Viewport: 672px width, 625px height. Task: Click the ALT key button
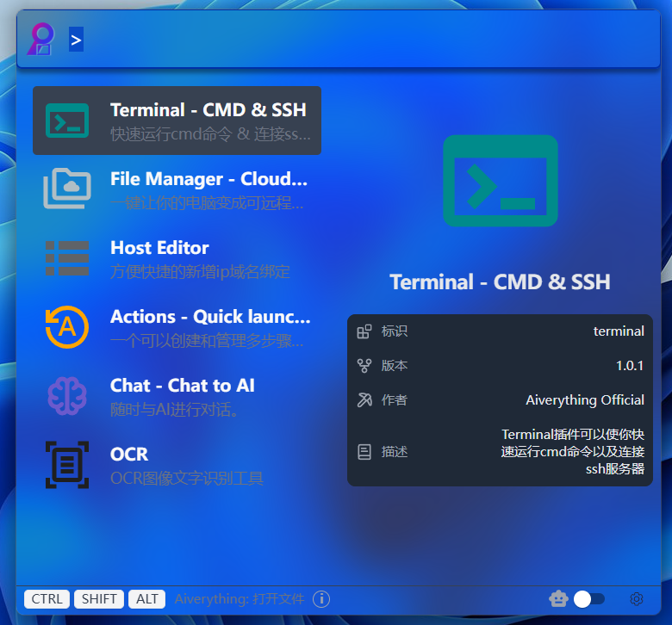coord(147,599)
